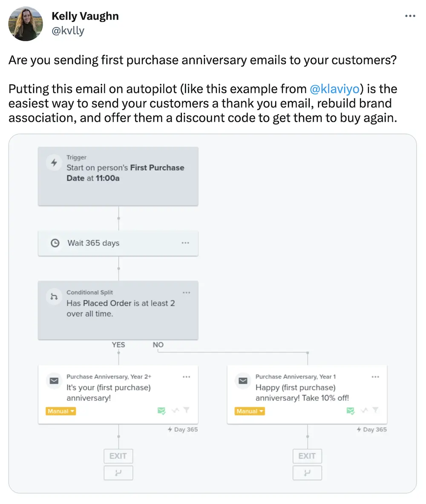Click the EXIT button under Year 2+ branch
Screen dimensions: 426x504
click(x=118, y=456)
